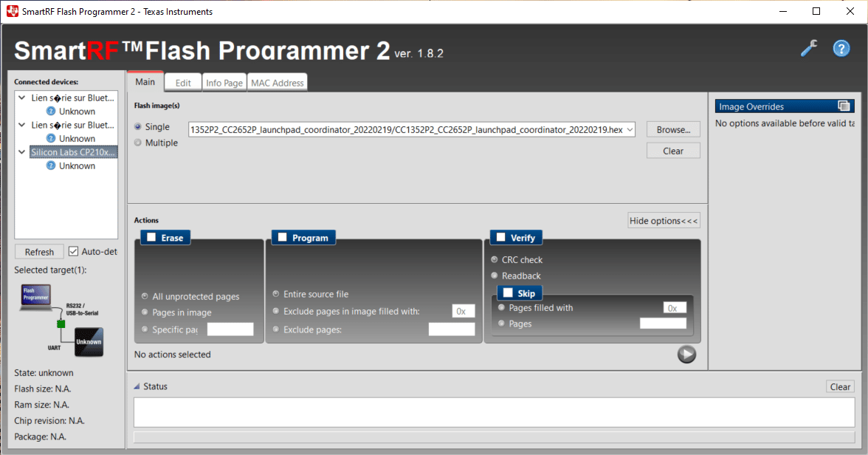868x455 pixels.
Task: Enable the Program action checkbox
Action: 282,237
